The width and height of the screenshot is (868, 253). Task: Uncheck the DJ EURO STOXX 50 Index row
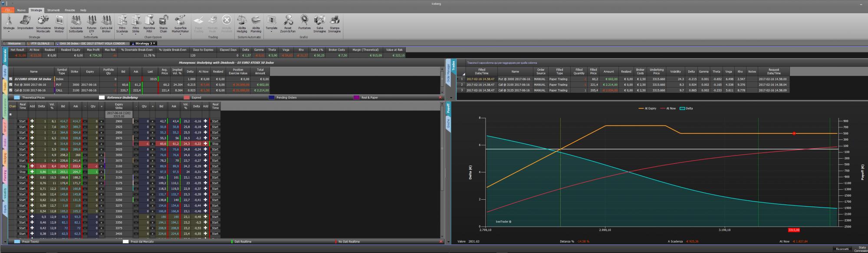[x=11, y=79]
